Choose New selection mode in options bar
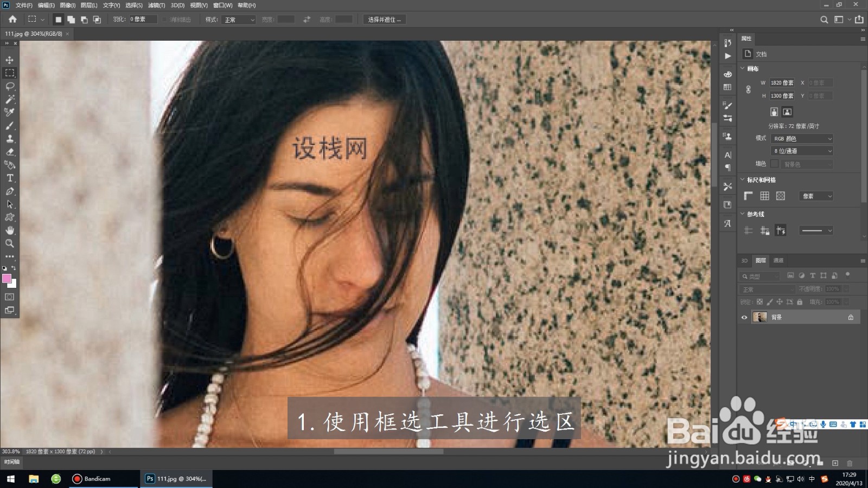This screenshot has width=868, height=488. 59,20
